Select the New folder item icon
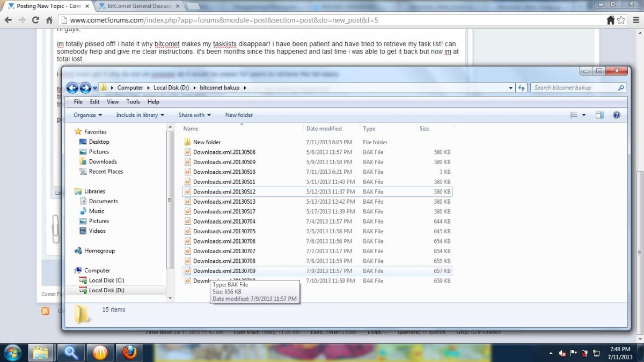The width and height of the screenshot is (644, 362). (187, 142)
